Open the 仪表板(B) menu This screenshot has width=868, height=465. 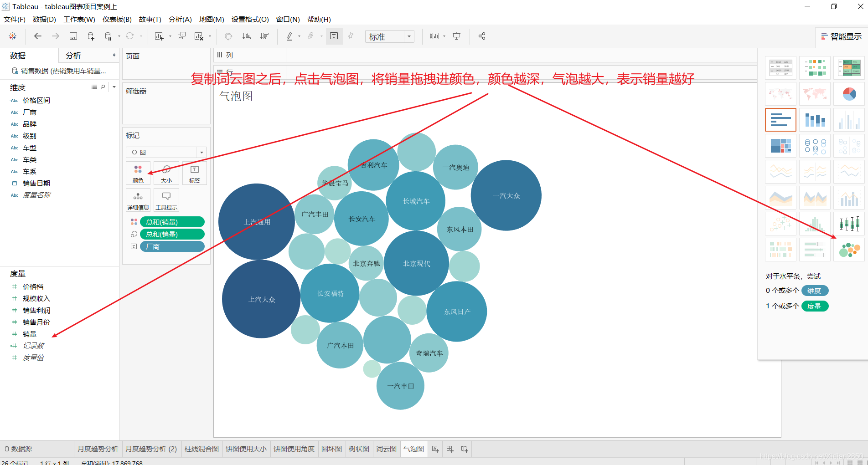[117, 19]
